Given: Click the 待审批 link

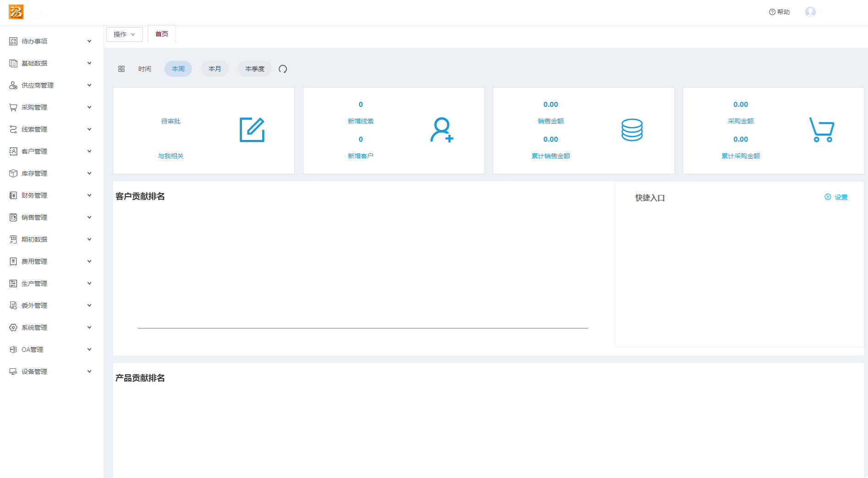Looking at the screenshot, I should click(171, 121).
